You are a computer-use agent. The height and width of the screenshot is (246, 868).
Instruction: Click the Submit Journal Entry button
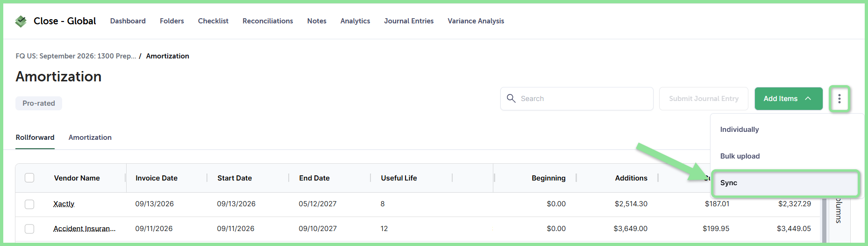[x=704, y=99]
